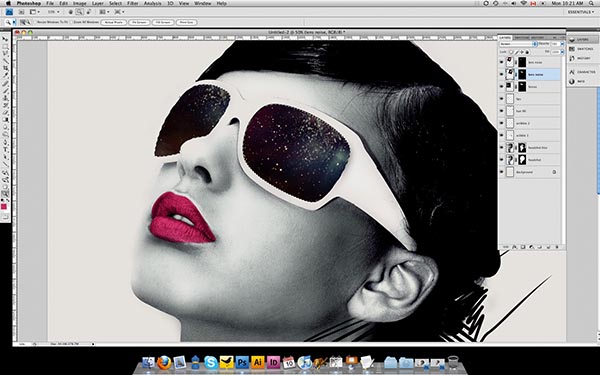600x375 pixels.
Task: Open the Screen Mode dropdown
Action: 118,12
